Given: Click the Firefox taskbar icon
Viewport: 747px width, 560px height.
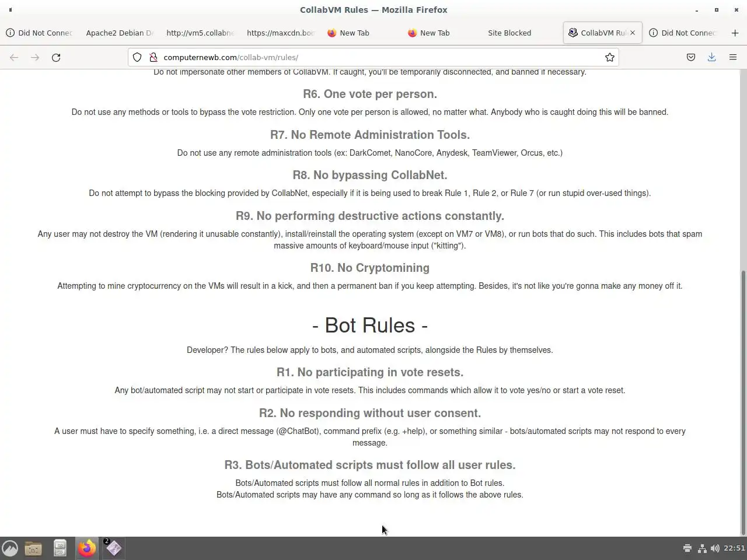Looking at the screenshot, I should tap(87, 548).
